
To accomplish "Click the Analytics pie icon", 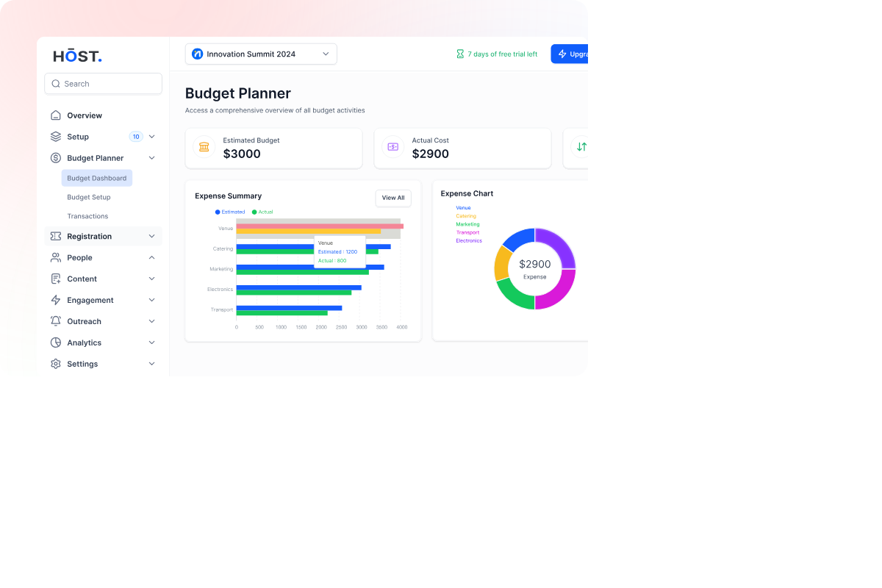I will [x=56, y=343].
